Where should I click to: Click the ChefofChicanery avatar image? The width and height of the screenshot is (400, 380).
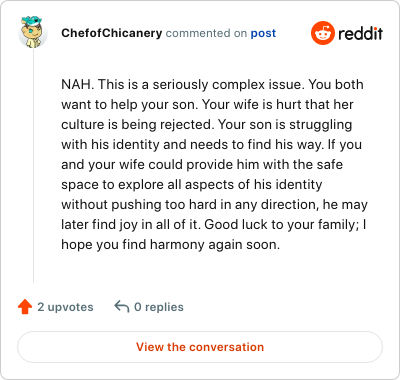[33, 33]
